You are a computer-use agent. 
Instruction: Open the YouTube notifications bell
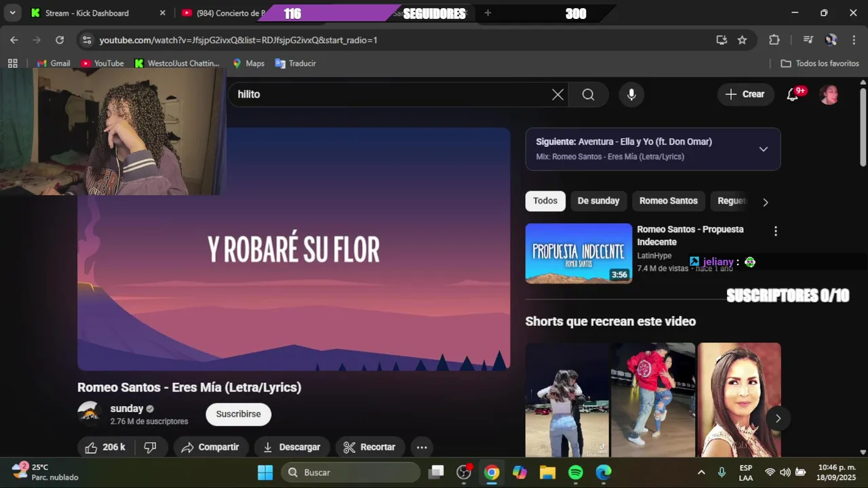tap(793, 94)
